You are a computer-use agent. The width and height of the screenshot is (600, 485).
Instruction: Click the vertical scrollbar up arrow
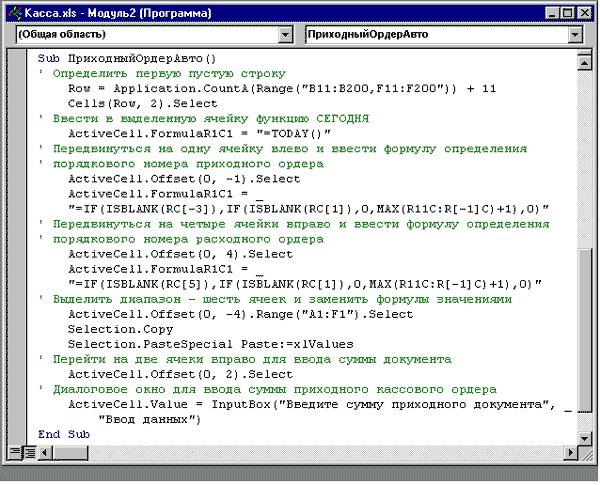tap(584, 62)
